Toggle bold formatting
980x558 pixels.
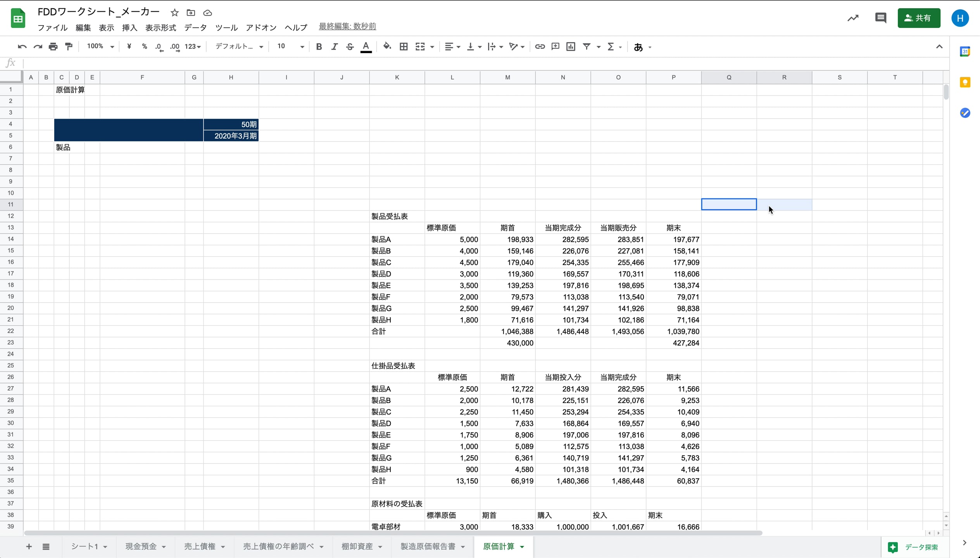tap(318, 46)
